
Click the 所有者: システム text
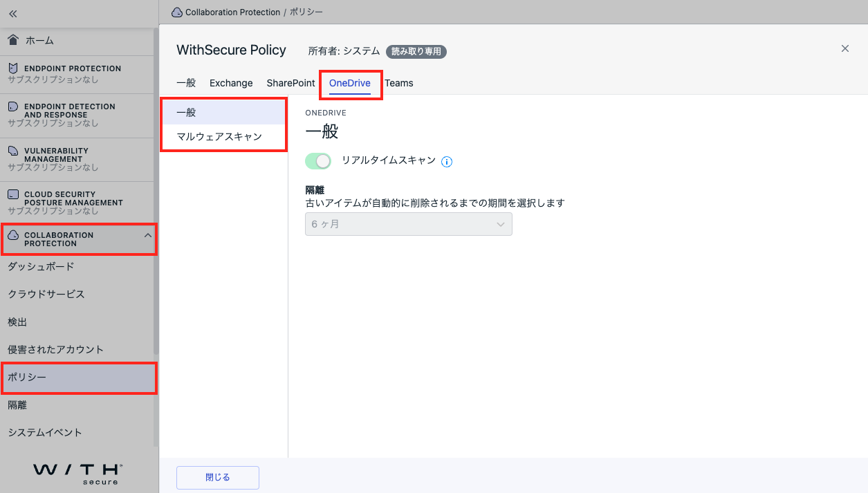click(x=344, y=51)
